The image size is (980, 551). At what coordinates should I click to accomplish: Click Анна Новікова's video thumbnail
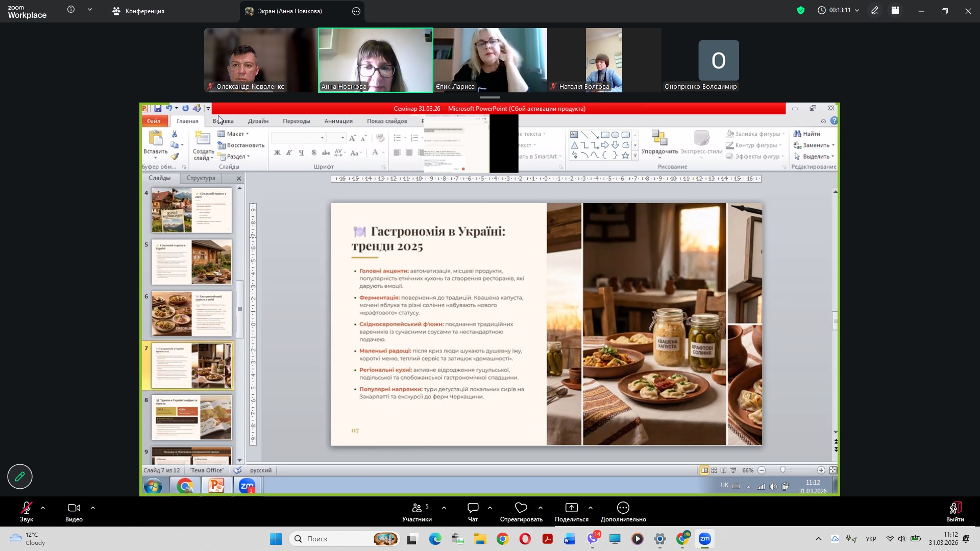pos(376,60)
